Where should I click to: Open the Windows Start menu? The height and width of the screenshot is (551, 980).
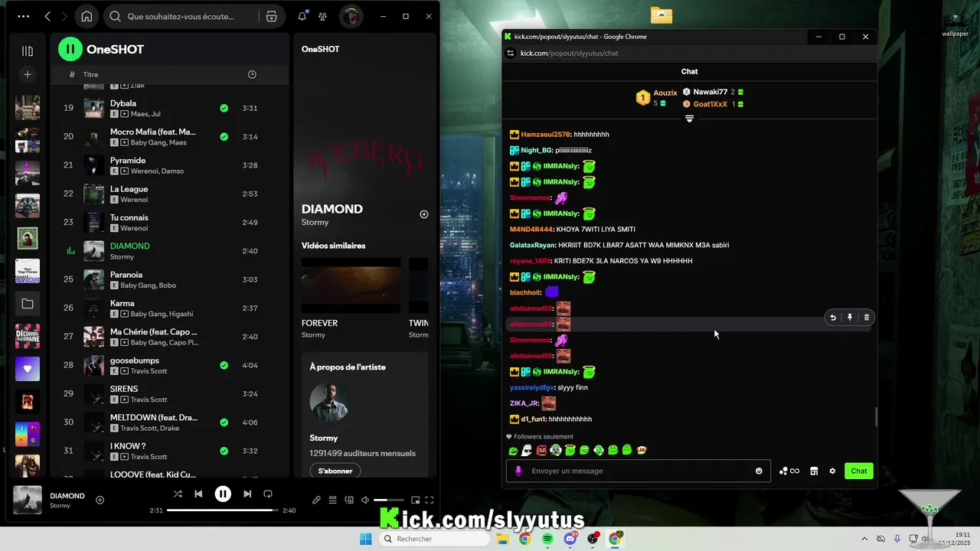click(366, 539)
